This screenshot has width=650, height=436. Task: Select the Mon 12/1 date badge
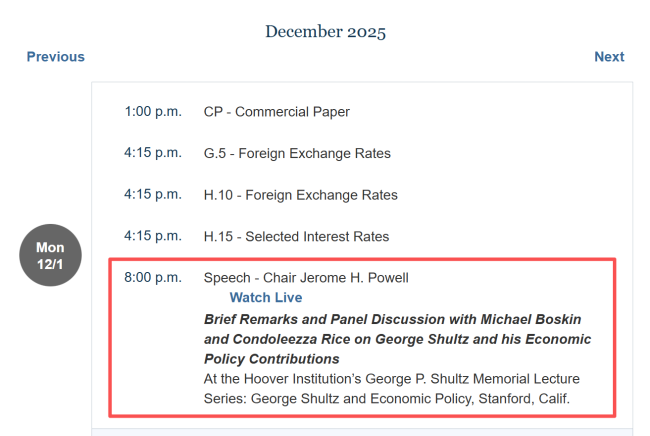point(50,255)
